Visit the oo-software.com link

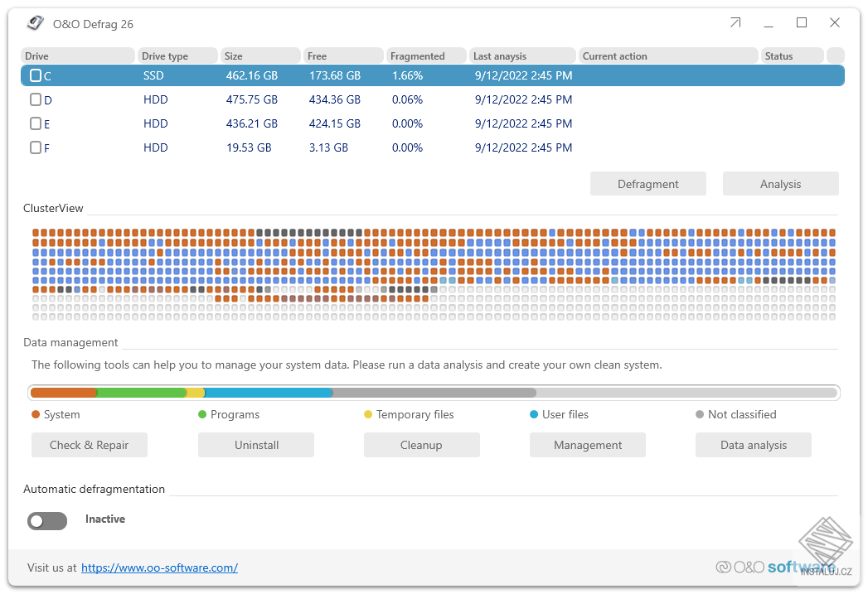point(159,567)
